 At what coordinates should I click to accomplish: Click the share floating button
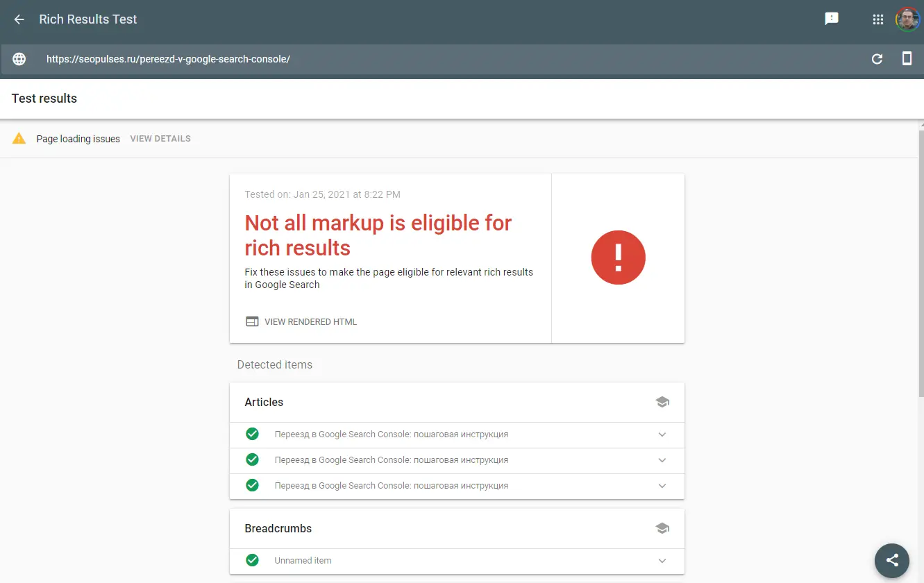(x=892, y=560)
